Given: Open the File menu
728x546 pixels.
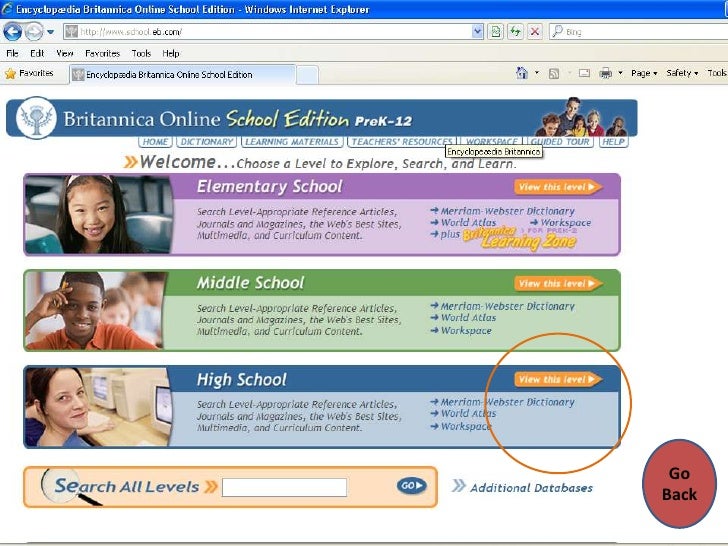Looking at the screenshot, I should [12, 53].
